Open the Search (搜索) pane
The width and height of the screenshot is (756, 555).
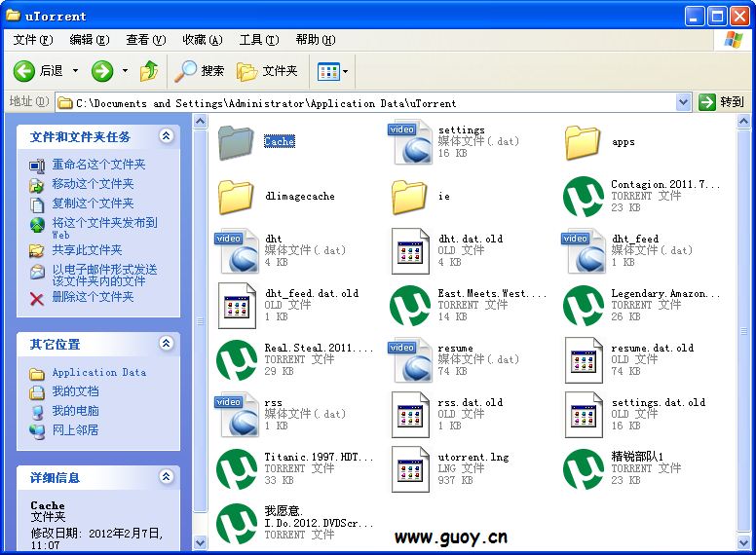[199, 71]
